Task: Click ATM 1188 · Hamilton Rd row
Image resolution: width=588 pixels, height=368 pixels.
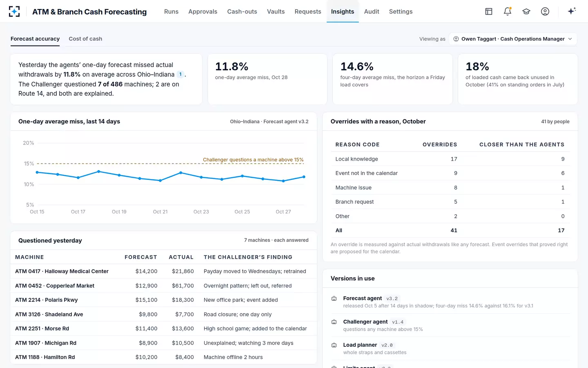Action: (x=163, y=357)
